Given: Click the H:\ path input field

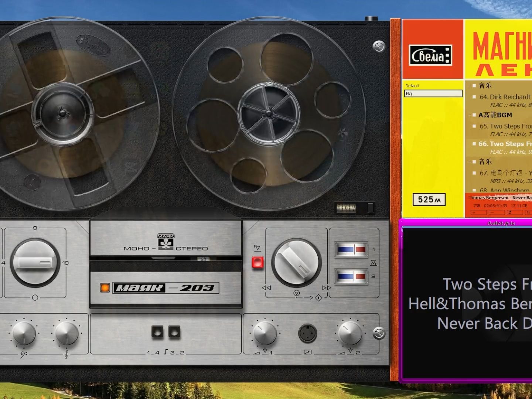Looking at the screenshot, I should (x=433, y=94).
